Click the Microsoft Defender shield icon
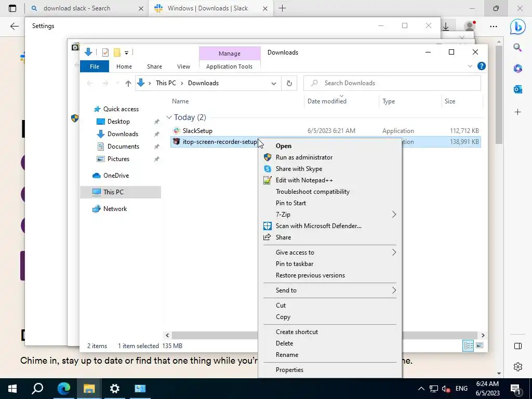The image size is (532, 399). [268, 226]
